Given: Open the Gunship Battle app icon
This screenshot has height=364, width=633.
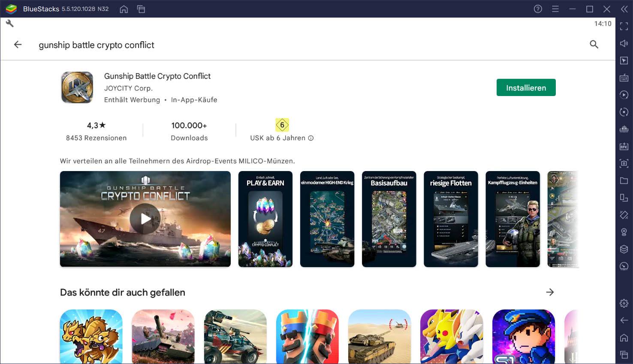Looking at the screenshot, I should (77, 87).
